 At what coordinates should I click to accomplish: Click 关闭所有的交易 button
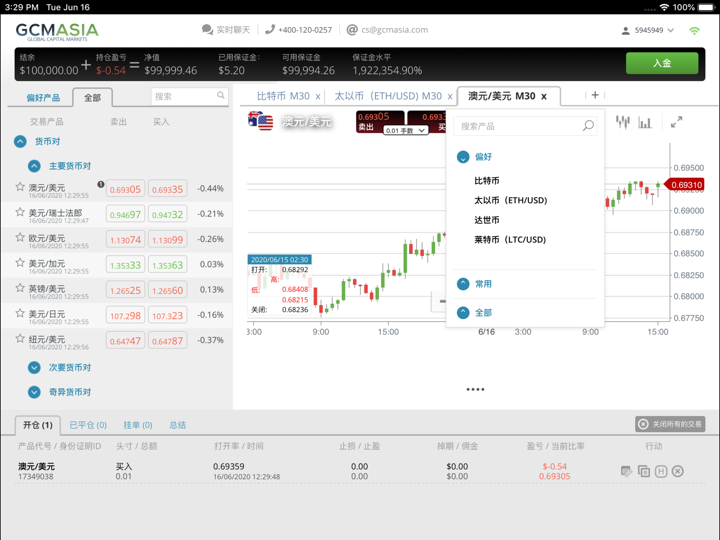click(x=670, y=424)
